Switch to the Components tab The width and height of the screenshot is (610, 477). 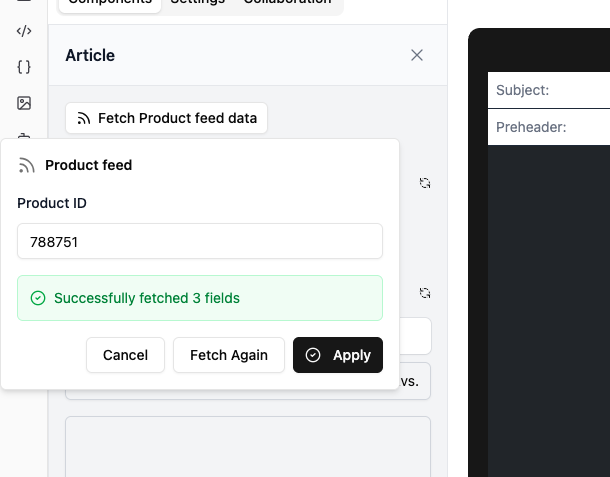109,3
